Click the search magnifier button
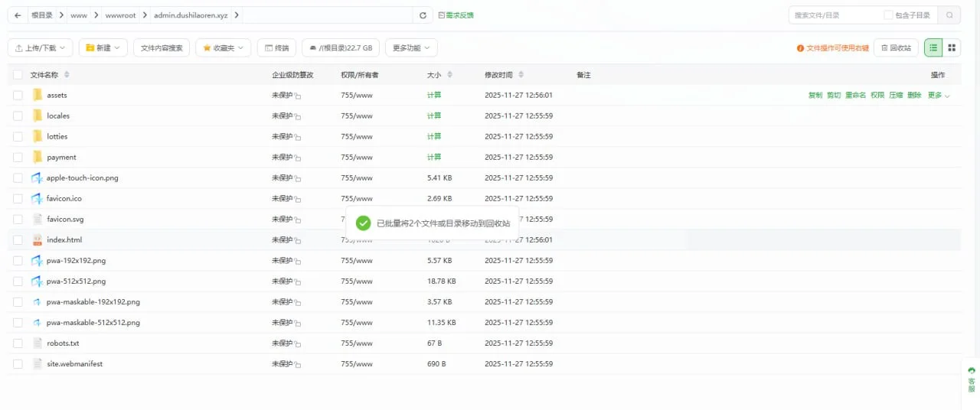This screenshot has height=410, width=980. (949, 15)
